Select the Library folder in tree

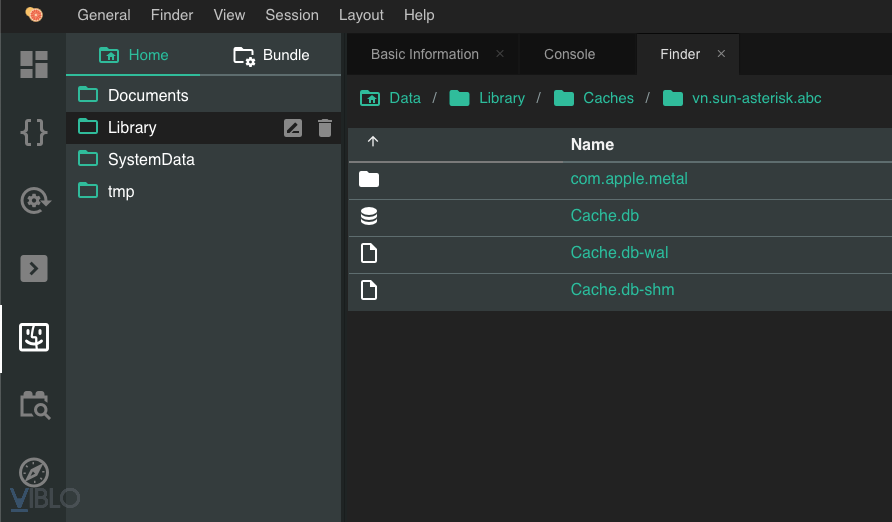(x=204, y=127)
